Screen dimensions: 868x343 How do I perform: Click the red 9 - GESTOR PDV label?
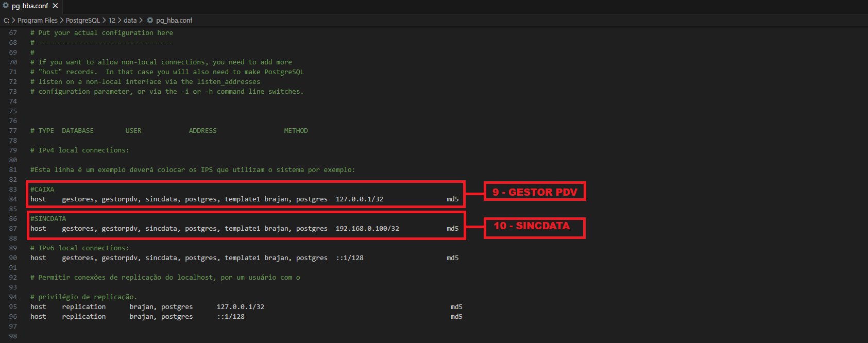click(535, 192)
